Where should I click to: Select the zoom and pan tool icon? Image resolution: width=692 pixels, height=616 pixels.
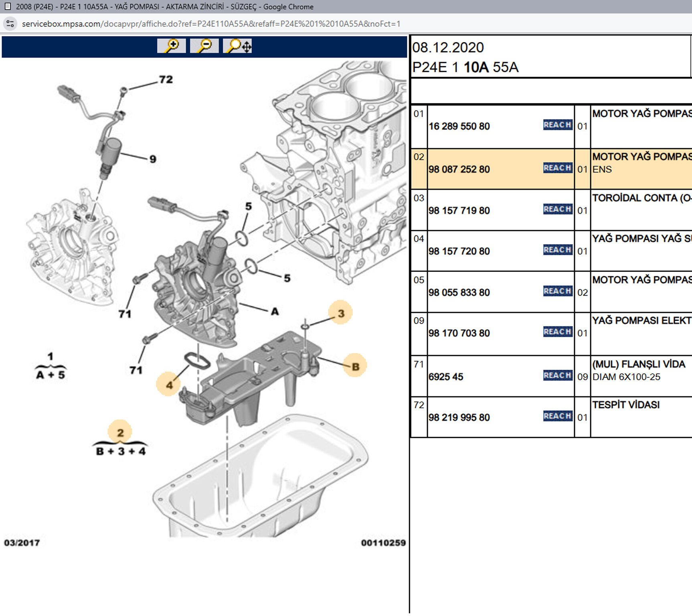point(238,46)
